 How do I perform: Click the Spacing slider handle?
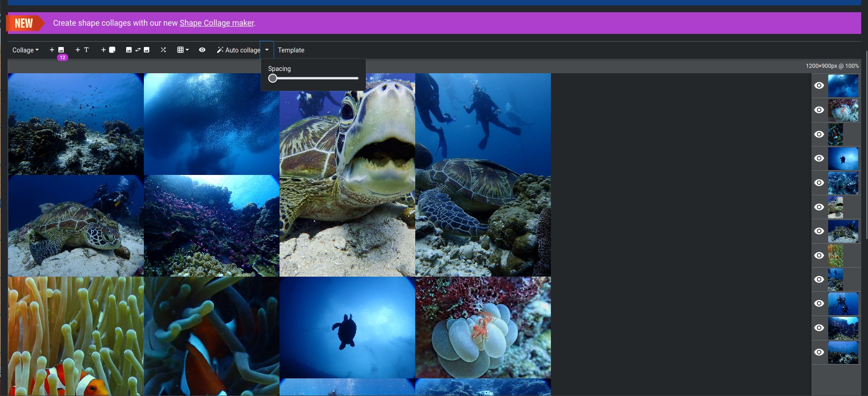[273, 78]
